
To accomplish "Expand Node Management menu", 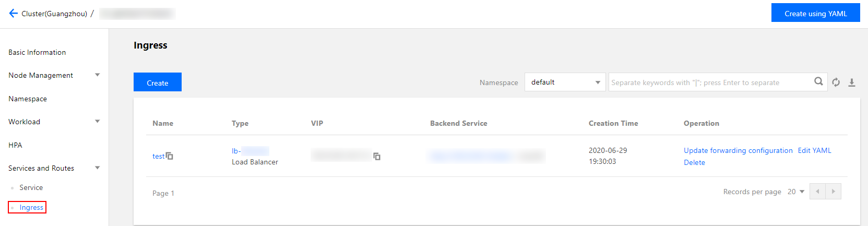I will pos(97,75).
